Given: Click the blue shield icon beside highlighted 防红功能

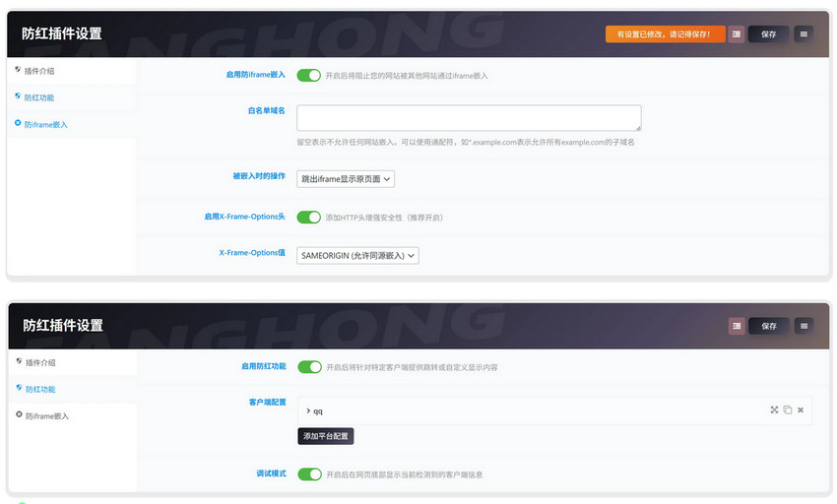Looking at the screenshot, I should click(20, 388).
